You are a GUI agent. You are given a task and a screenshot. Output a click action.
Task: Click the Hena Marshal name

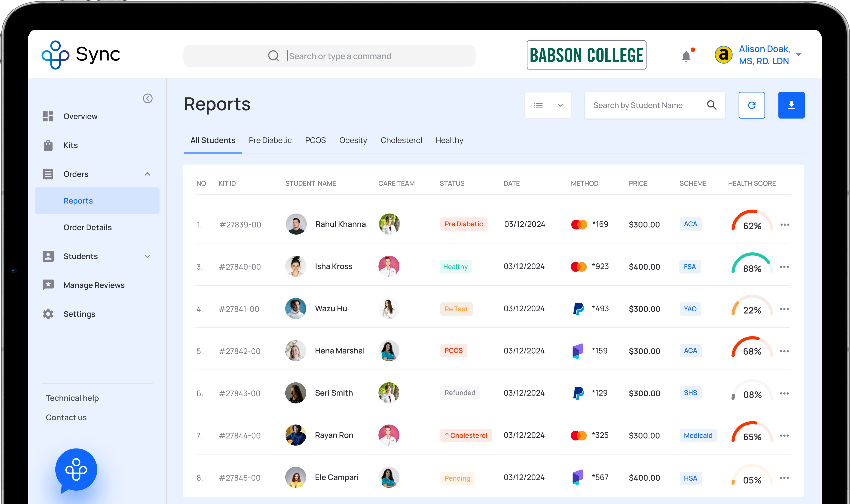tap(340, 351)
